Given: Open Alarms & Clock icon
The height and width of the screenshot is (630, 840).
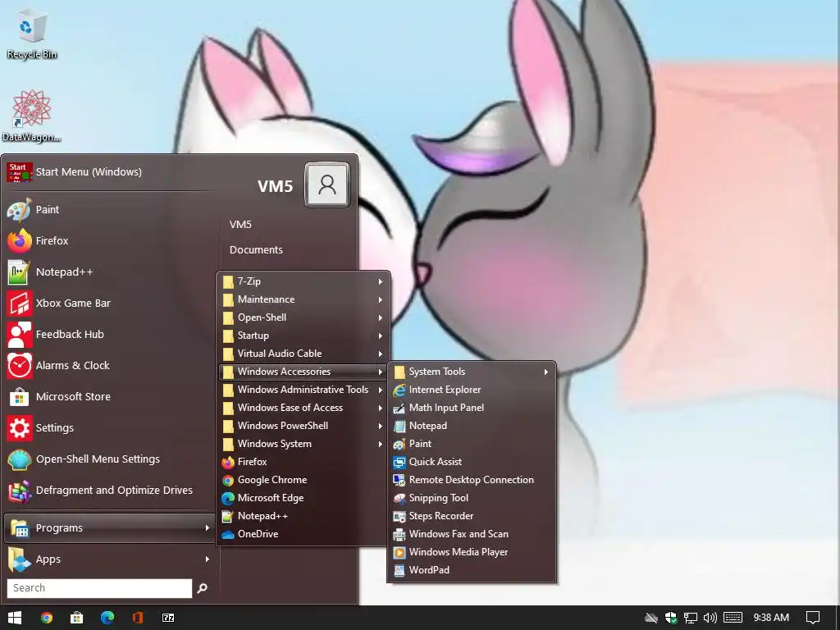Looking at the screenshot, I should tap(20, 365).
